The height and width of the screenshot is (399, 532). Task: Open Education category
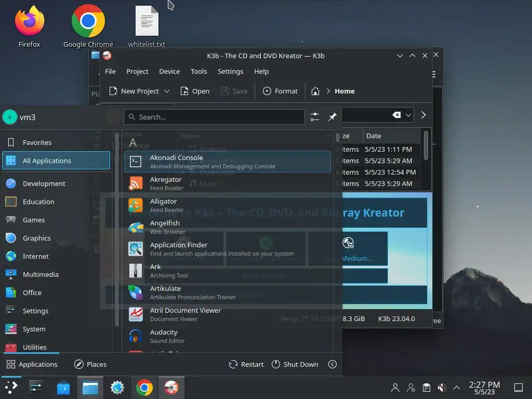click(x=56, y=202)
